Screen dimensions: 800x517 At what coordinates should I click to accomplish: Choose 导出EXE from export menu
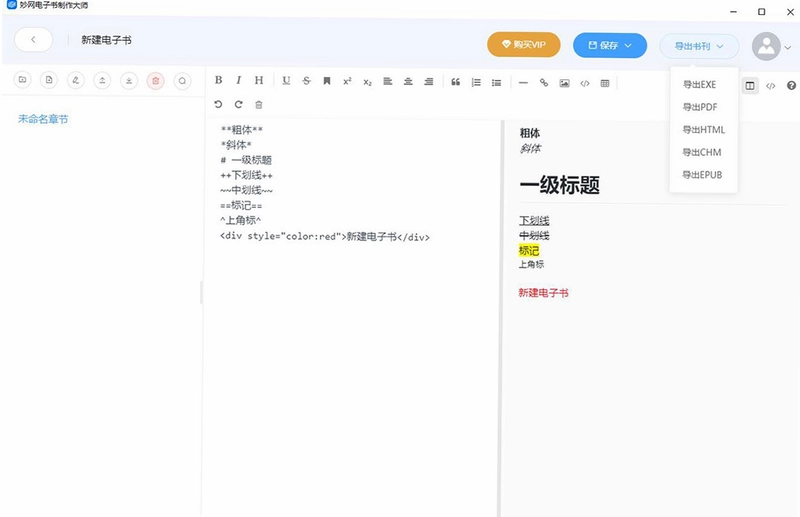point(699,85)
